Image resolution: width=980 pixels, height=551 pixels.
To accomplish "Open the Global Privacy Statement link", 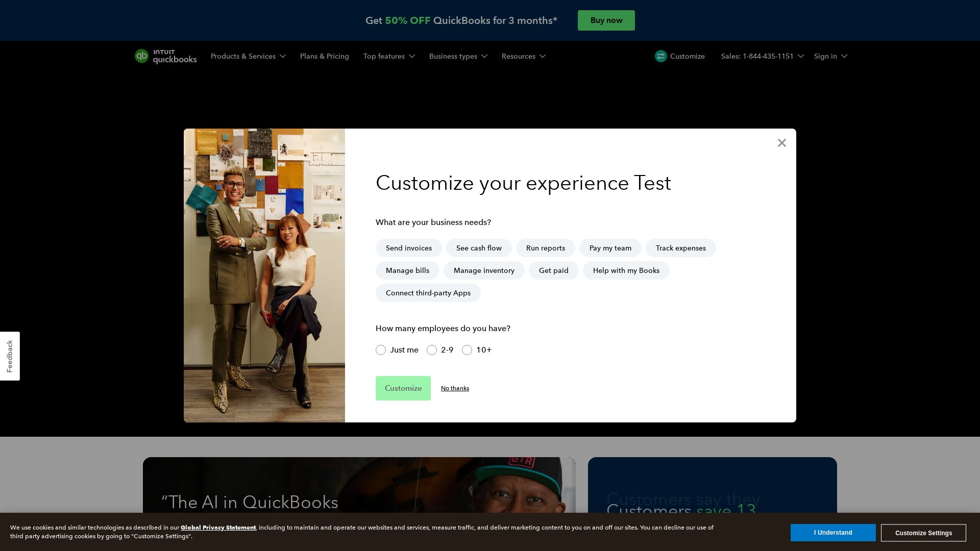I will (218, 528).
